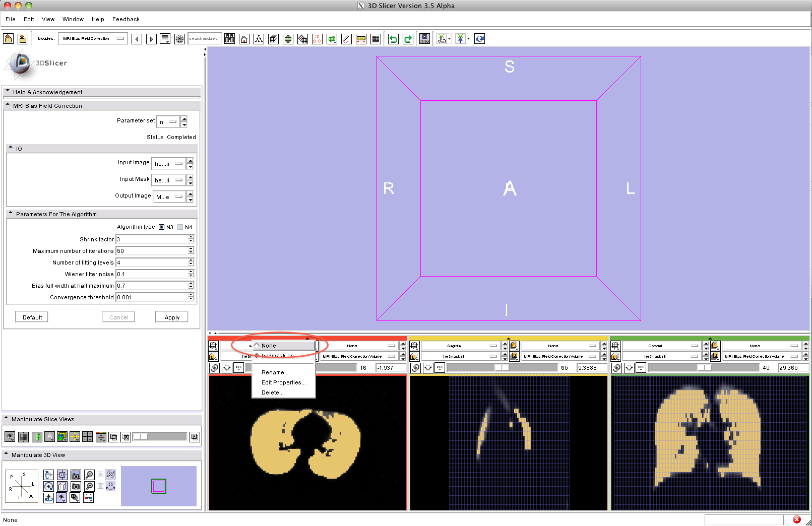Click the red-blue stereo glasses icon
This screenshot has height=526, width=812.
88,498
